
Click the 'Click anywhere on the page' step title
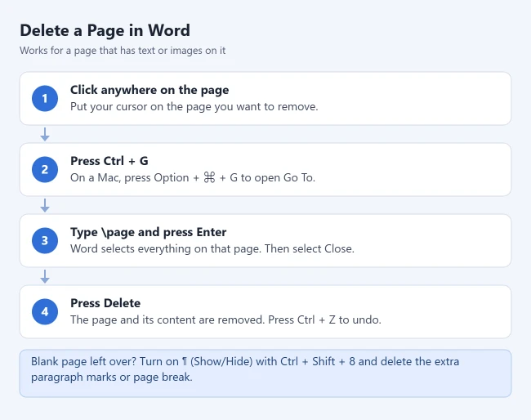tap(149, 90)
